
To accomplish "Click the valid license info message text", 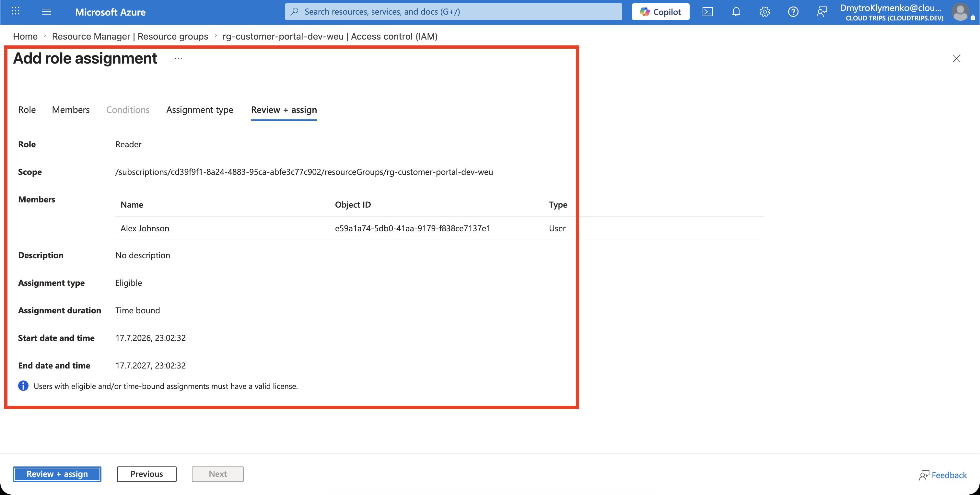I will click(166, 386).
